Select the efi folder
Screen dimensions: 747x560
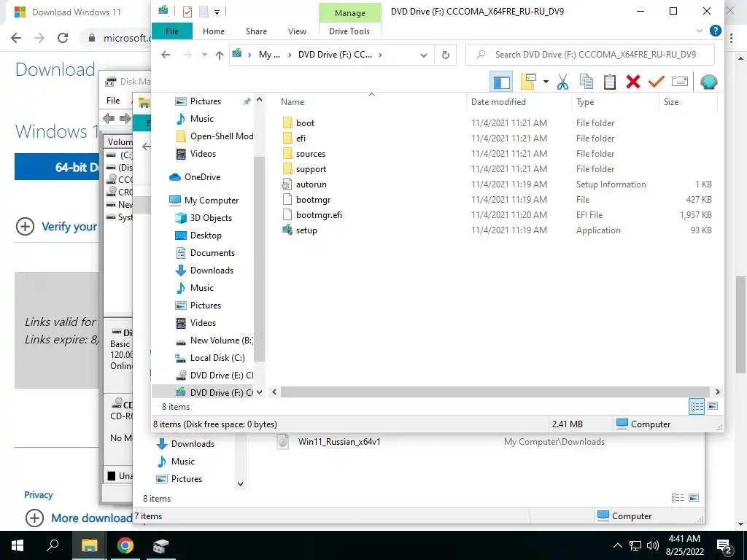(x=301, y=138)
